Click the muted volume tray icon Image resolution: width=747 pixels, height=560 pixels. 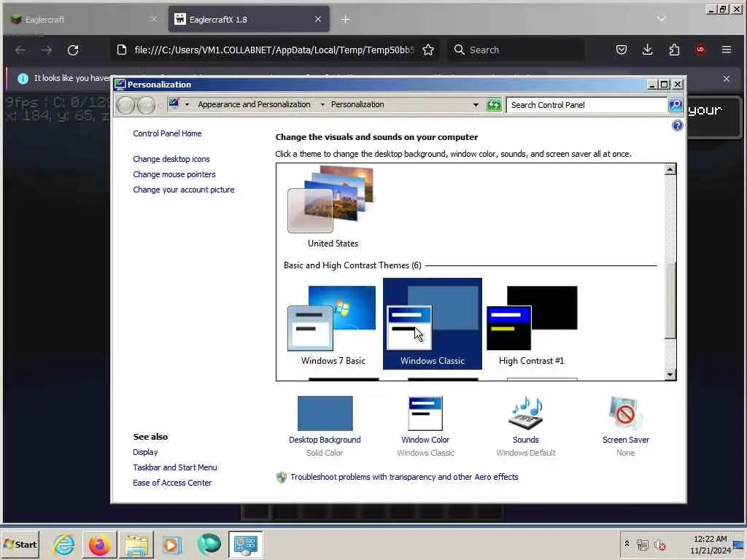tap(659, 545)
